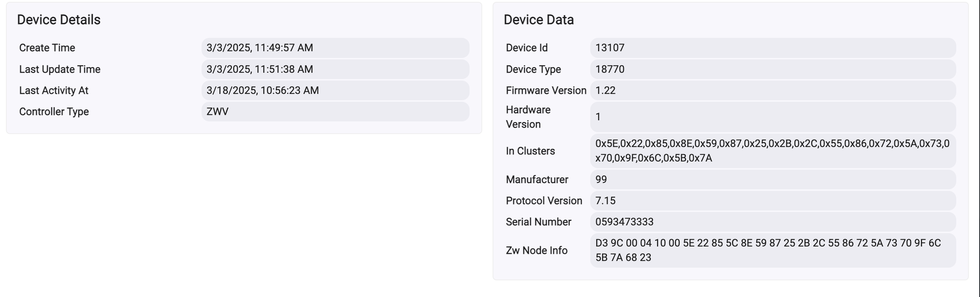Viewport: 980px width, 297px height.
Task: Click the Serial Number label
Action: pyautogui.click(x=539, y=222)
